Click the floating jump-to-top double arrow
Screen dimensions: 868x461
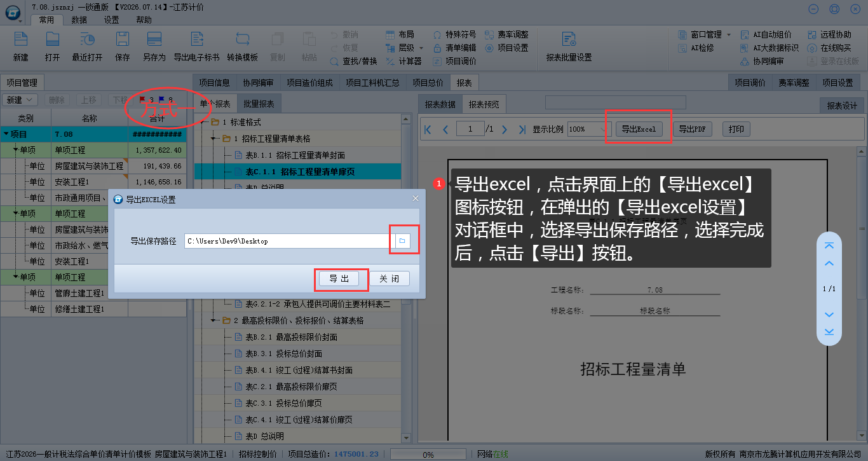point(829,246)
